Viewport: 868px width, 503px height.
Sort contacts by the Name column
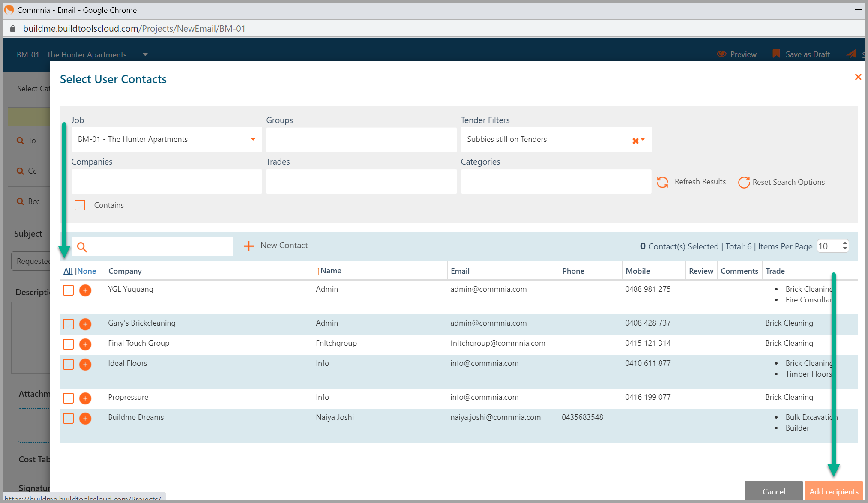click(331, 271)
